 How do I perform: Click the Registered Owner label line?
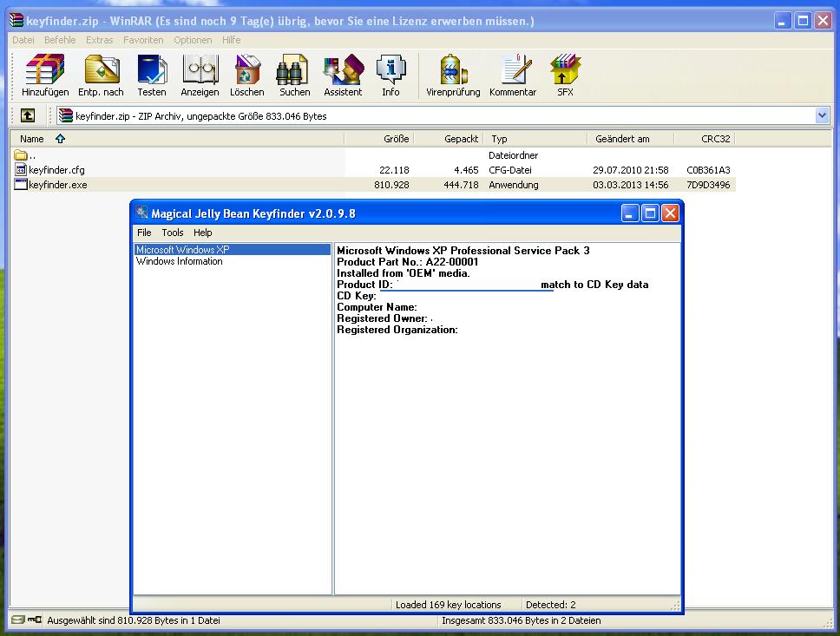[382, 318]
